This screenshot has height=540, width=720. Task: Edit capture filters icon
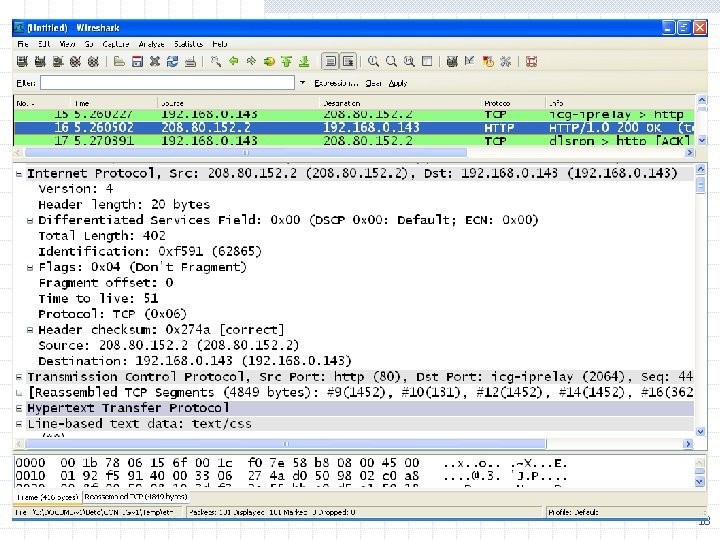click(452, 61)
